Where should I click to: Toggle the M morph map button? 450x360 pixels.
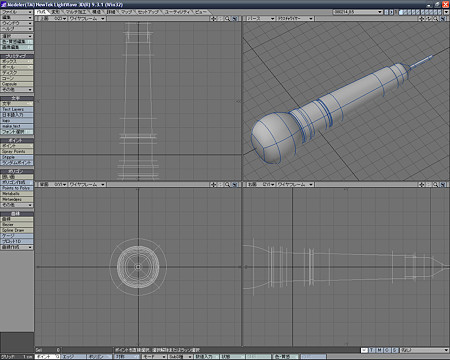coord(379,350)
